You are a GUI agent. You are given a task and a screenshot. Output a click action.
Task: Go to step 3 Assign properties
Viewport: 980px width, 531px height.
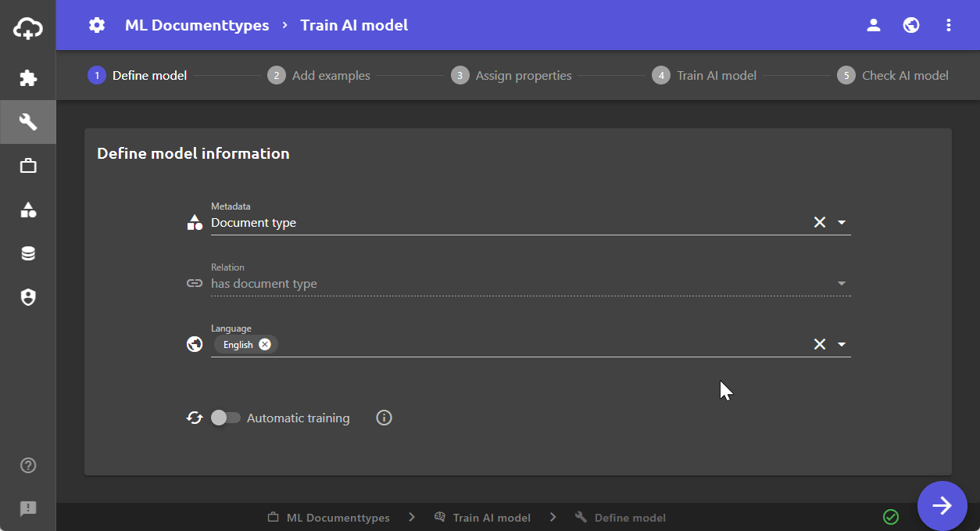click(x=512, y=75)
